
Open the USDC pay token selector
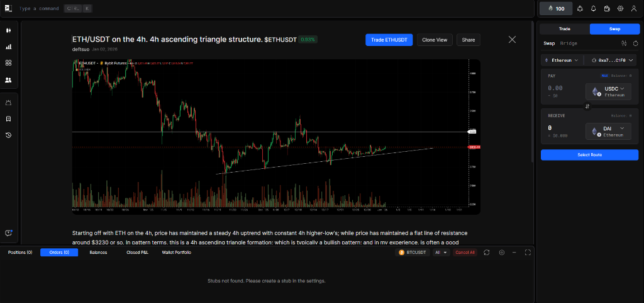608,91
